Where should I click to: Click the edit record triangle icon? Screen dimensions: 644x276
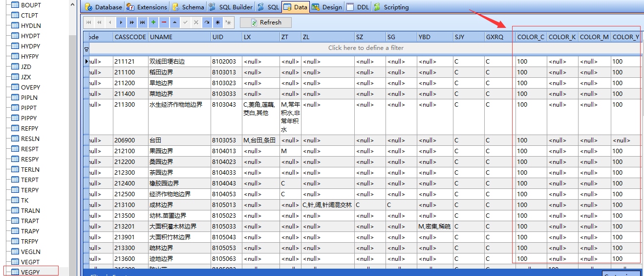click(x=174, y=23)
